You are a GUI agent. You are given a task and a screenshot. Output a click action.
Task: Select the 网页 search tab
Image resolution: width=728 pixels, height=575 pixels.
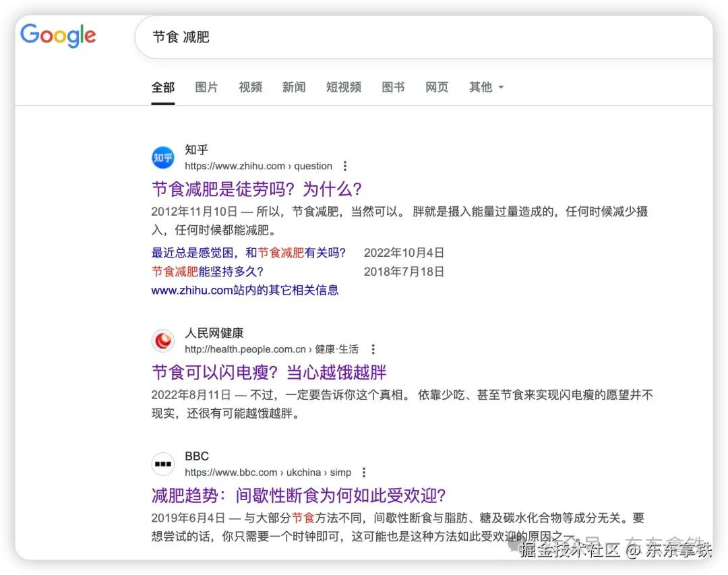pos(437,87)
